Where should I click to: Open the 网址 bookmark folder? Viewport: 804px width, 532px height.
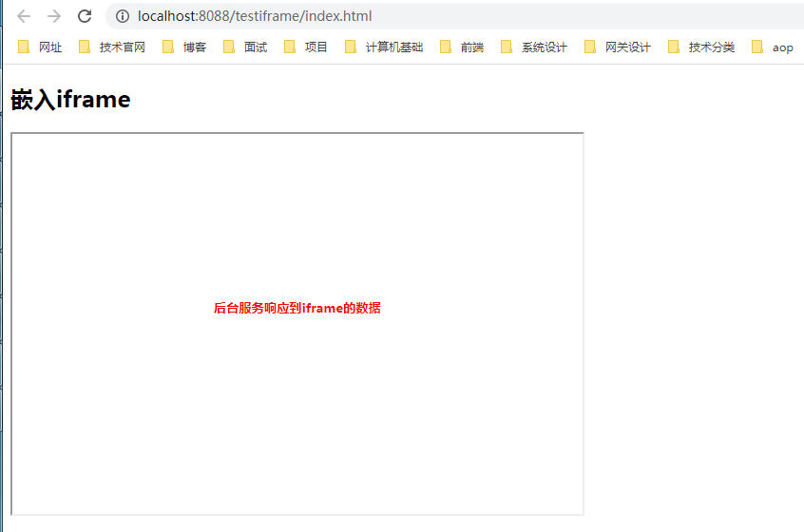tap(40, 47)
